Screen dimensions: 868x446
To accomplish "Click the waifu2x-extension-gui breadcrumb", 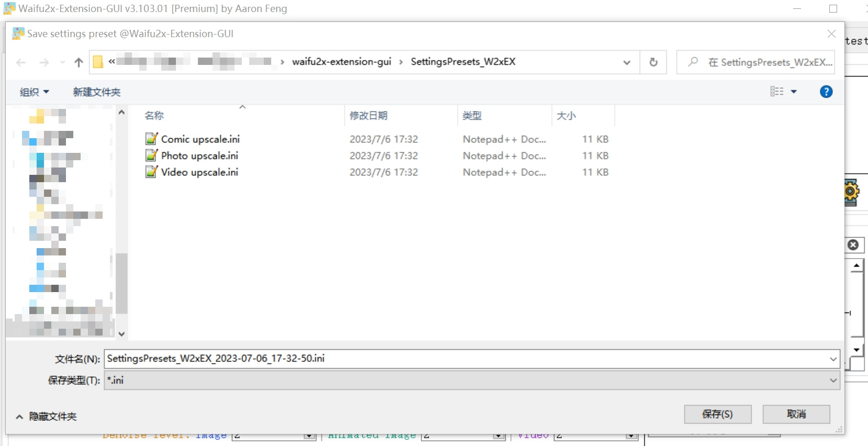I will 341,62.
